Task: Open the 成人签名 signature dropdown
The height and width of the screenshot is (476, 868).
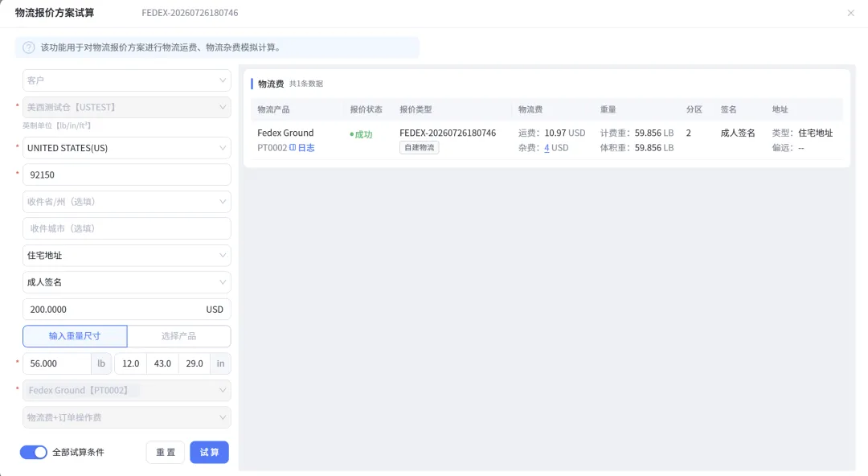Action: click(127, 282)
